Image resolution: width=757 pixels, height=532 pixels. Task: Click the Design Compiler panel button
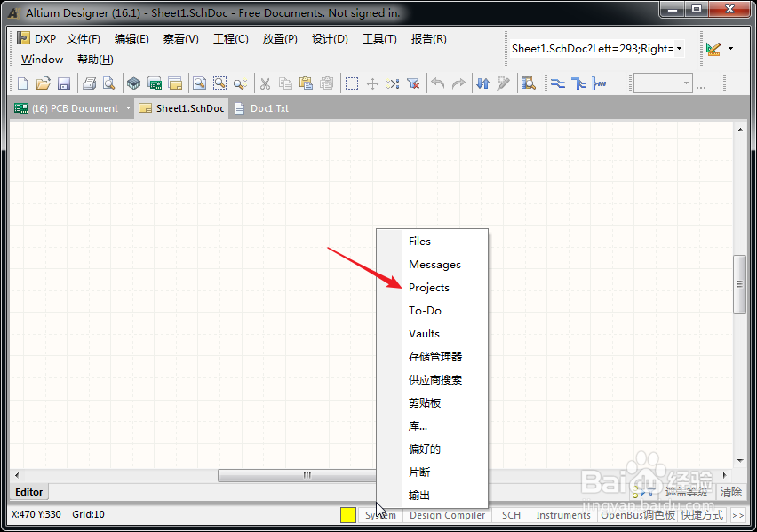[448, 516]
